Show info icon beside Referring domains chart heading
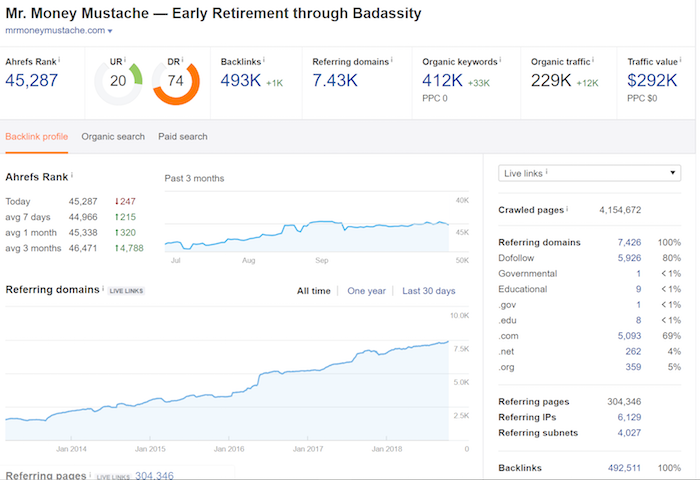Image resolution: width=700 pixels, height=480 pixels. click(x=103, y=288)
